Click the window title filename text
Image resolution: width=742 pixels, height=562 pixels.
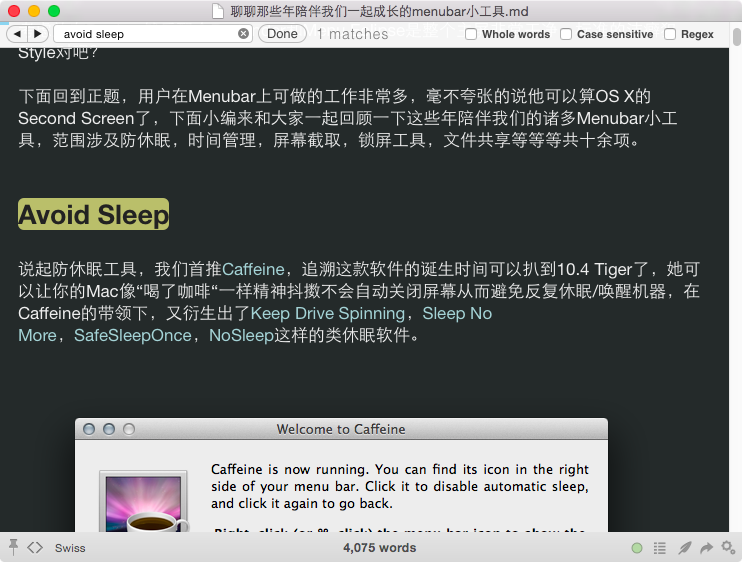click(x=380, y=11)
